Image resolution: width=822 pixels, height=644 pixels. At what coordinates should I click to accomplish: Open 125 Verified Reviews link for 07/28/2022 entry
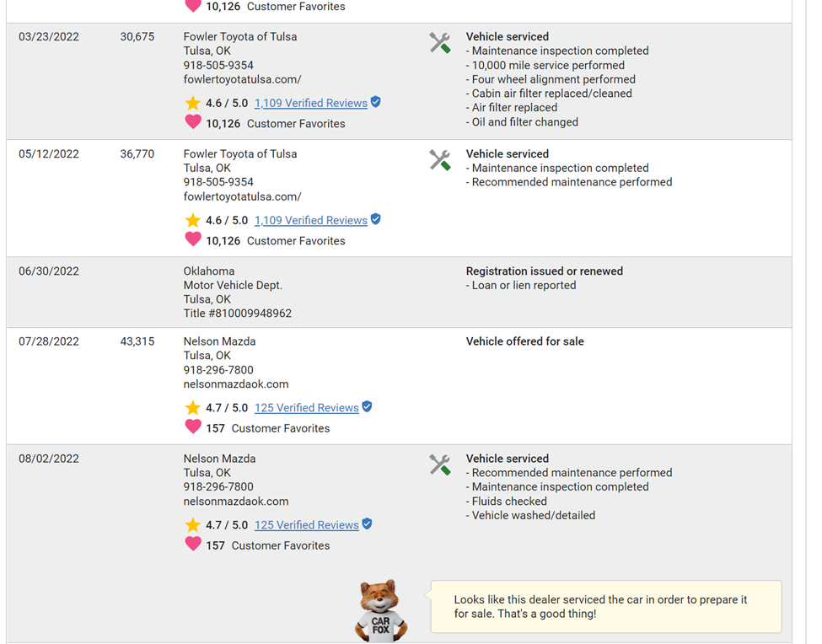tap(307, 408)
